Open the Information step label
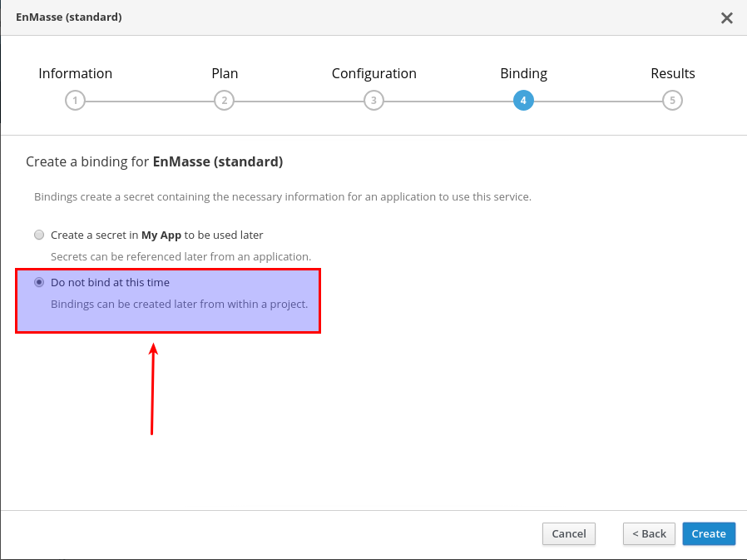The width and height of the screenshot is (747, 560). [x=75, y=73]
